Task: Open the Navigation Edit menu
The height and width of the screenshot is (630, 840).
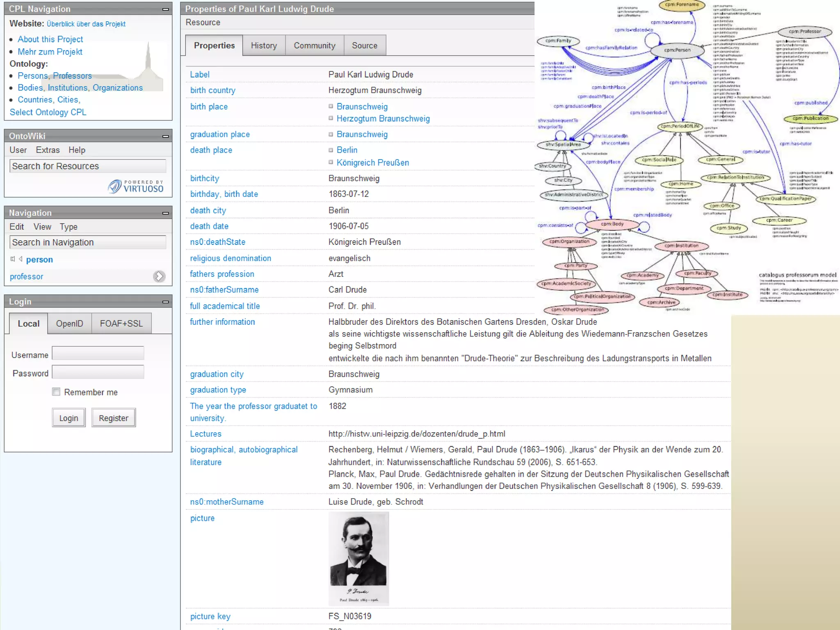Action: tap(17, 227)
